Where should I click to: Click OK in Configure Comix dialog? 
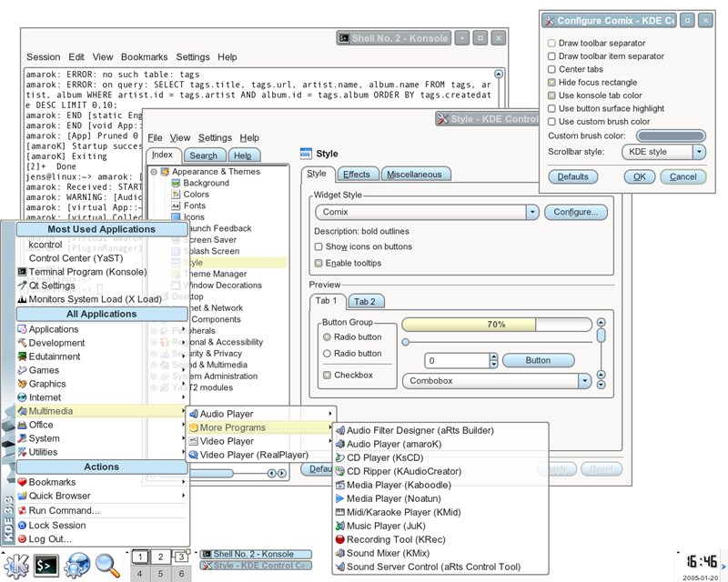tap(640, 176)
